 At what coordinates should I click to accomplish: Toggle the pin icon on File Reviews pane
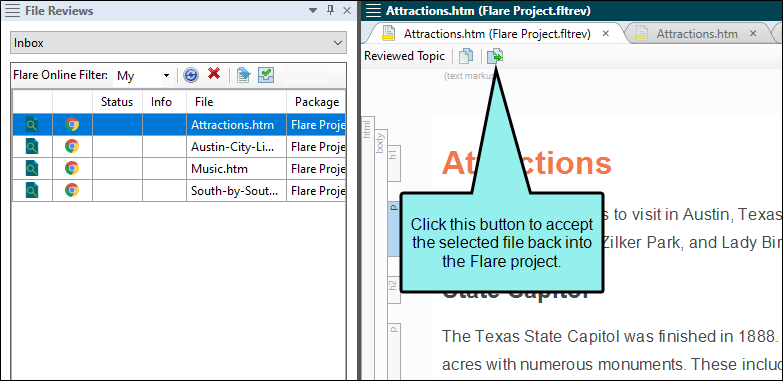tap(330, 10)
